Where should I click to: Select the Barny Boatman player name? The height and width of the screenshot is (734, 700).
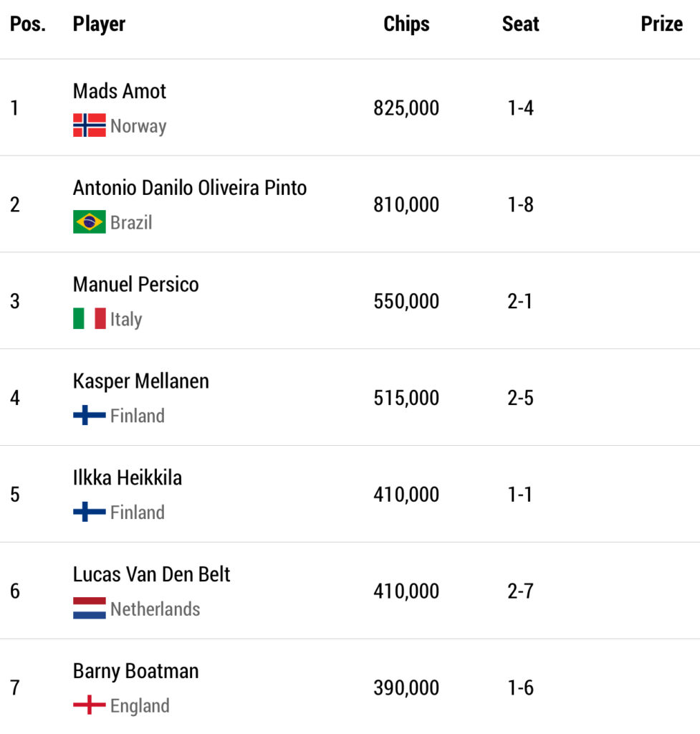click(x=136, y=671)
